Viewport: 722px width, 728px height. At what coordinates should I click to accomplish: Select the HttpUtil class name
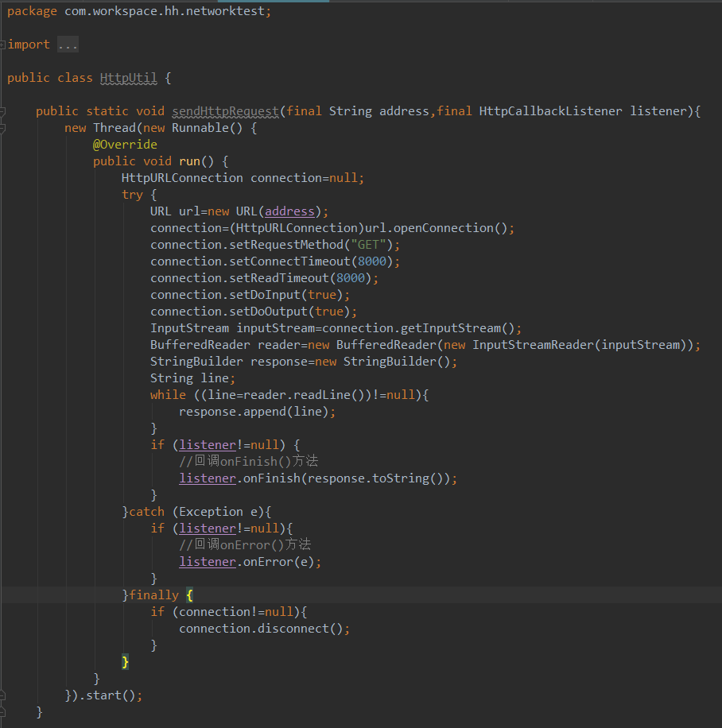pos(129,78)
